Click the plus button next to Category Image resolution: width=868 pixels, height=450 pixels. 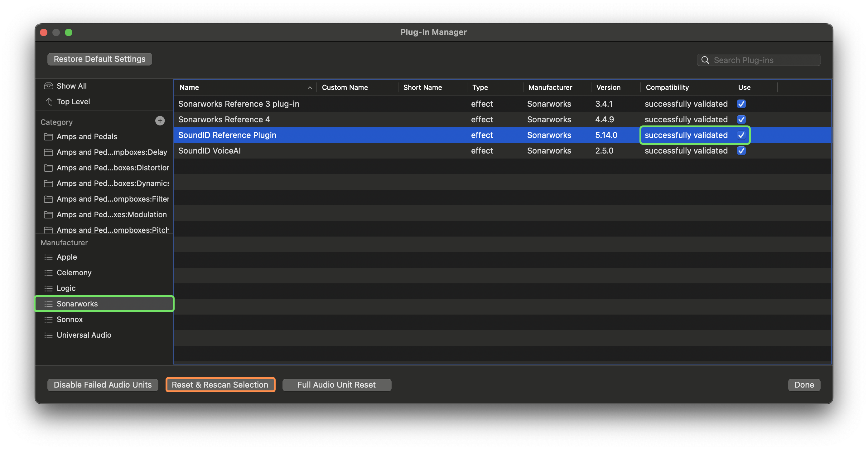[160, 121]
